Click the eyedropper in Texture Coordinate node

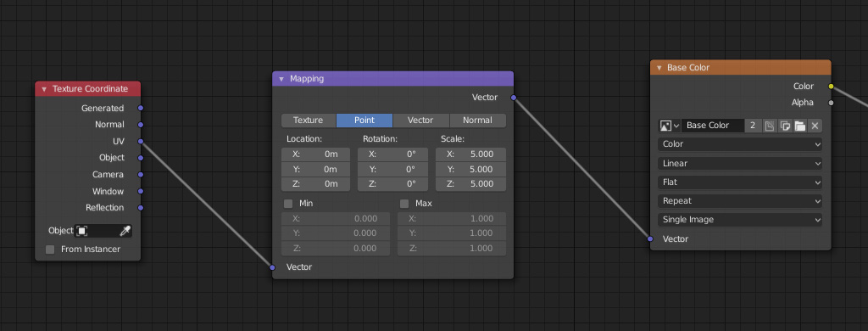pyautogui.click(x=125, y=231)
